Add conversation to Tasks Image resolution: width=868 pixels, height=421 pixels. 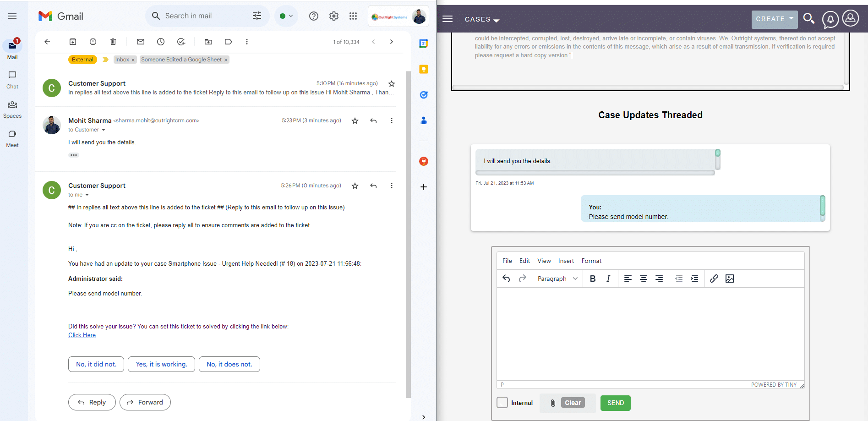point(181,42)
